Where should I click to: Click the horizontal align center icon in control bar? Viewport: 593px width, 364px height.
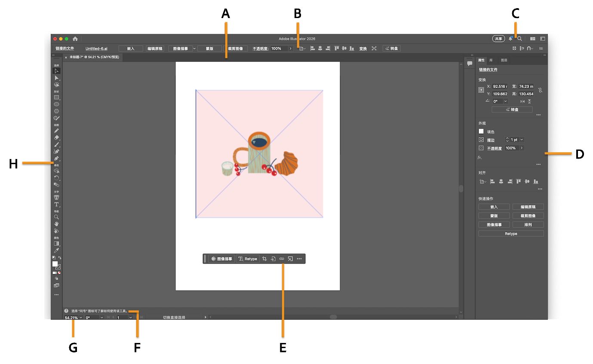click(x=320, y=48)
